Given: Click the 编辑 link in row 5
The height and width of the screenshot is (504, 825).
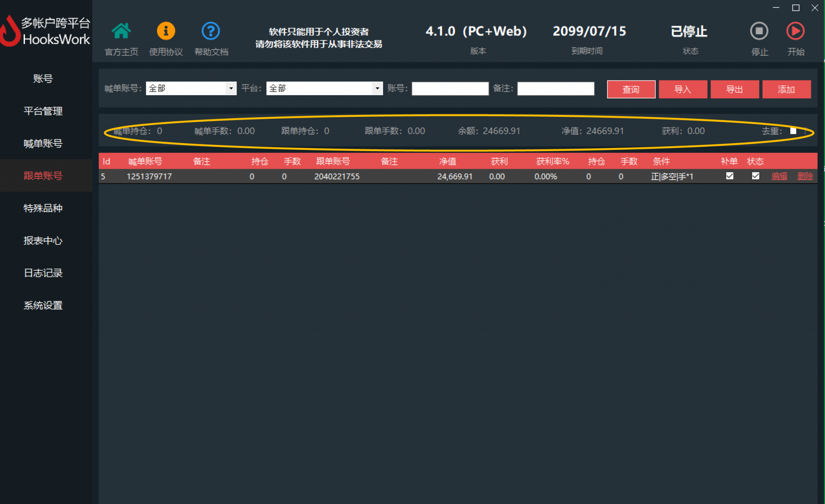Looking at the screenshot, I should (779, 176).
